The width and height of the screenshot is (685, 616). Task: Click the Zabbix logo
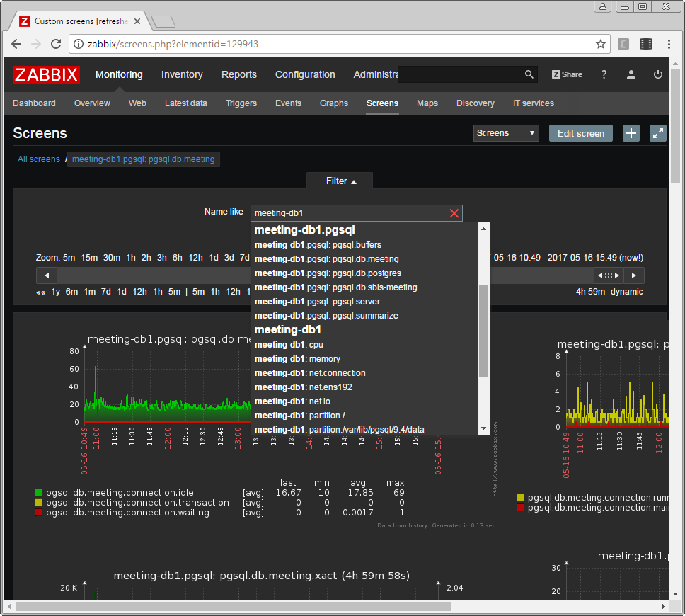point(46,75)
